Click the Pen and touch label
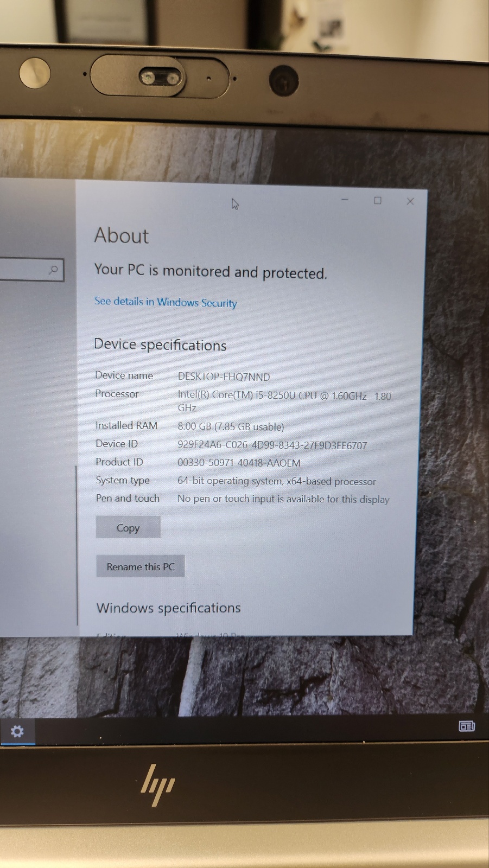The height and width of the screenshot is (868, 489). click(128, 498)
